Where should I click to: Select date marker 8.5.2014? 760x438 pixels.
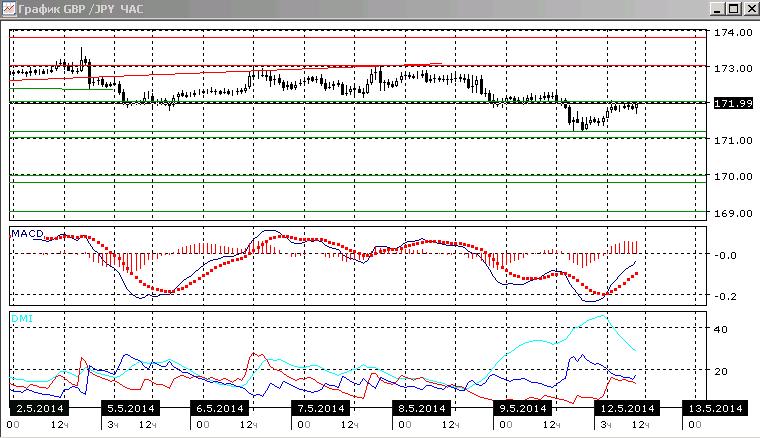[422, 408]
